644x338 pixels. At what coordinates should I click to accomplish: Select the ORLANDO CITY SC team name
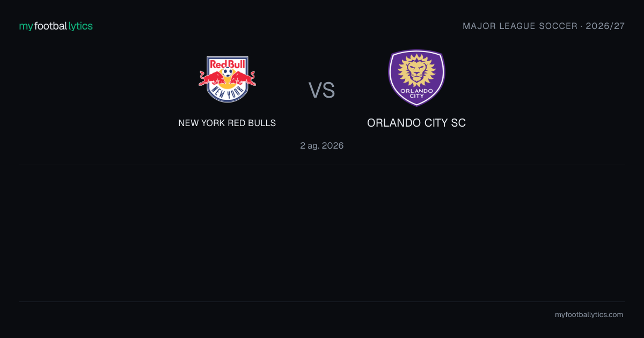click(416, 123)
